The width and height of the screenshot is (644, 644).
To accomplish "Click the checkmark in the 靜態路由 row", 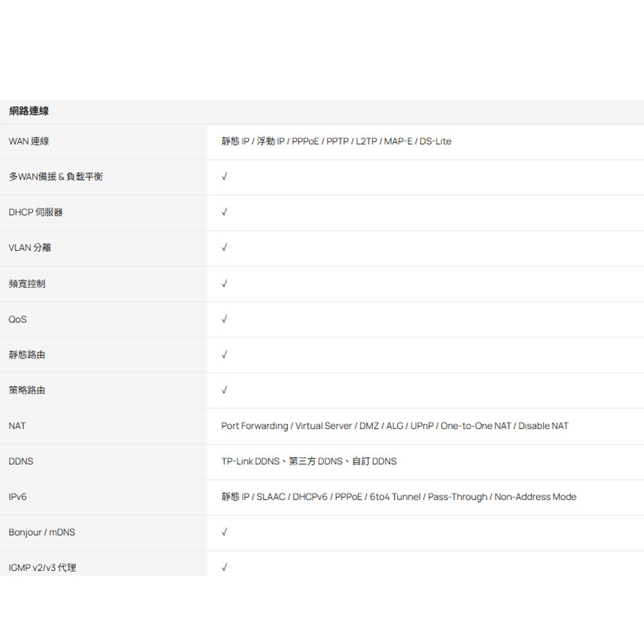I will (x=224, y=355).
